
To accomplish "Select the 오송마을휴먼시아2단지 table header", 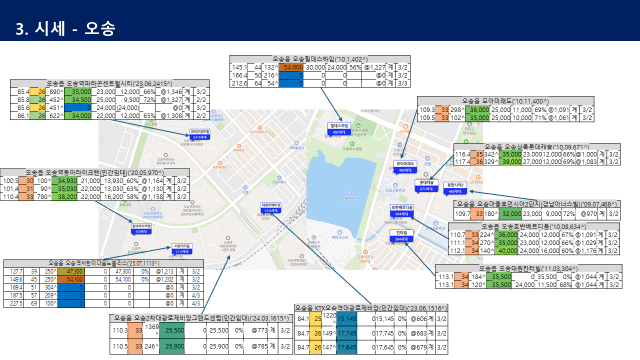I will click(537, 204).
